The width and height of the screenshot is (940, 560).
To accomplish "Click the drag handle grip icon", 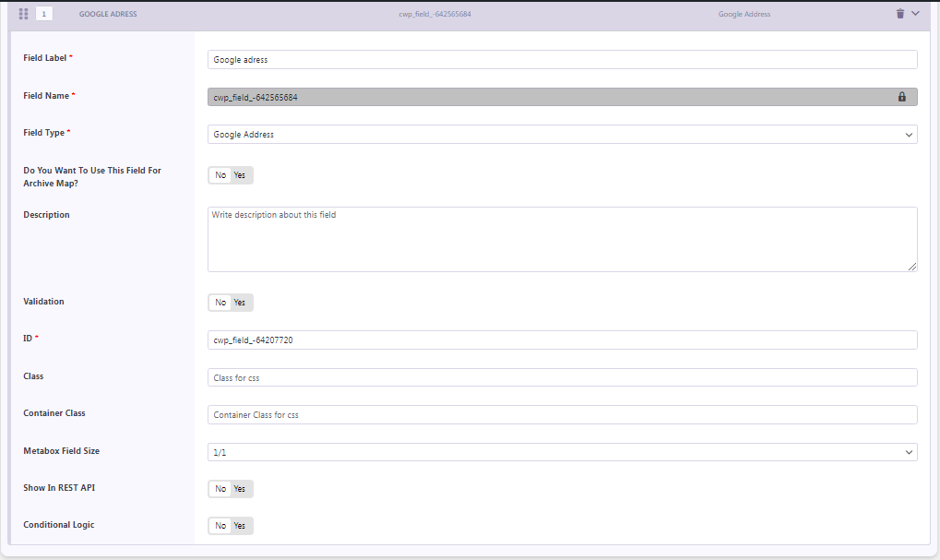I will 23,14.
